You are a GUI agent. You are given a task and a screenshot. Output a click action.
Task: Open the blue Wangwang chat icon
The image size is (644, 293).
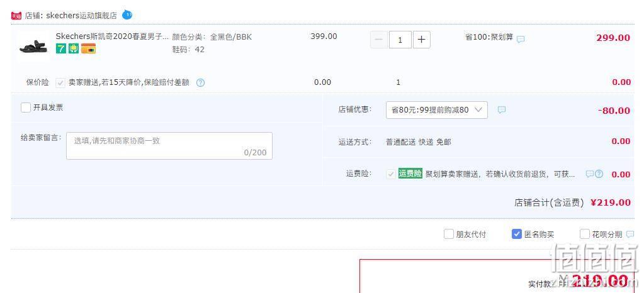pos(127,15)
